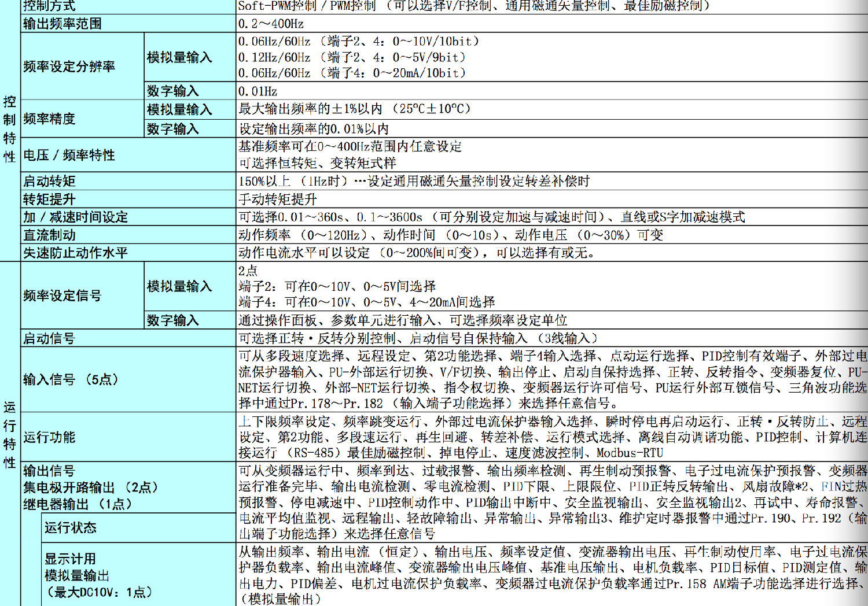Select the 0.2～400Hz value cell
Screen dimensions: 868x606
tap(552, 24)
